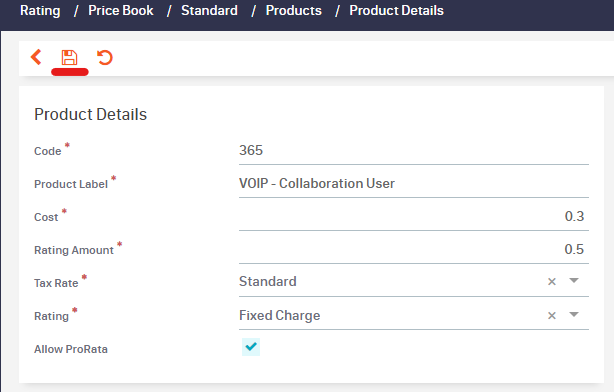The image size is (614, 392).
Task: Go to Price Book breadcrumb
Action: pos(121,11)
